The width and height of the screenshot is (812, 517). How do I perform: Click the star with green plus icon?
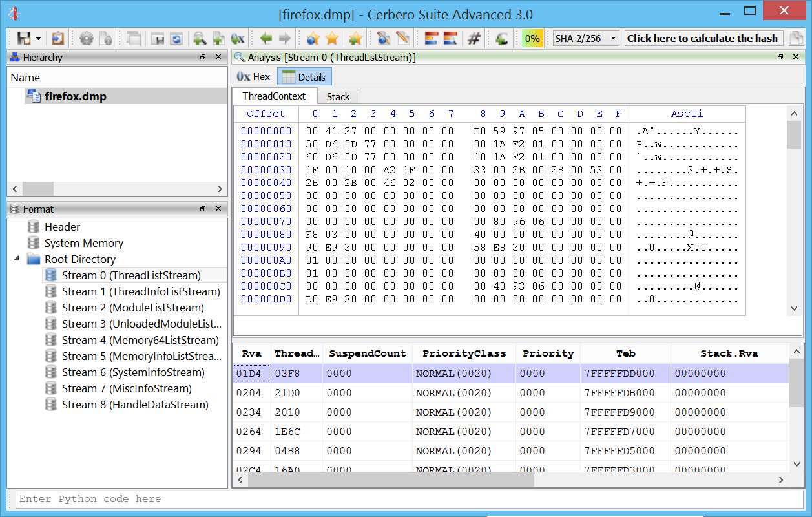tap(355, 38)
